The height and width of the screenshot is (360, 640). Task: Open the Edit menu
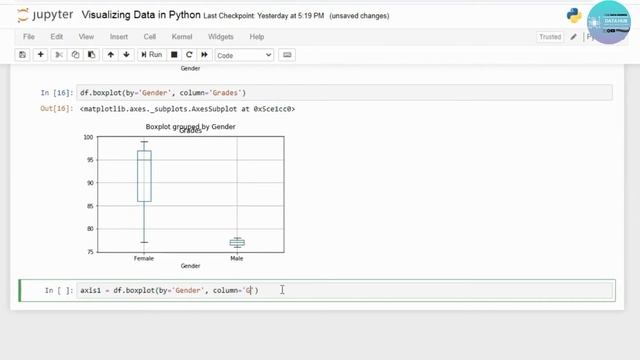point(57,37)
